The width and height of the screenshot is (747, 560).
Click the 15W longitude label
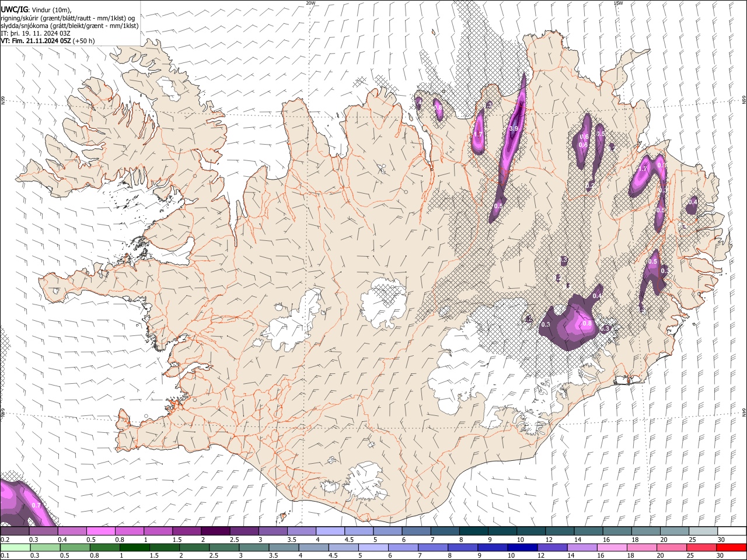tap(618, 3)
